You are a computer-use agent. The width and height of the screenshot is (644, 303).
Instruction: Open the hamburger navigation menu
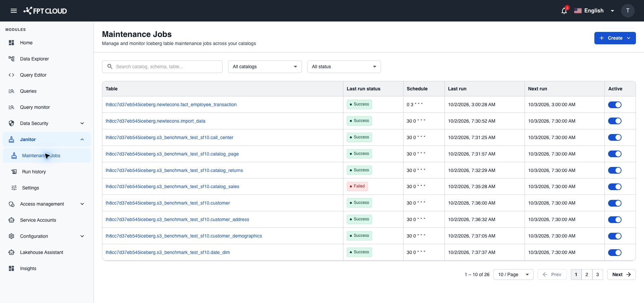14,11
